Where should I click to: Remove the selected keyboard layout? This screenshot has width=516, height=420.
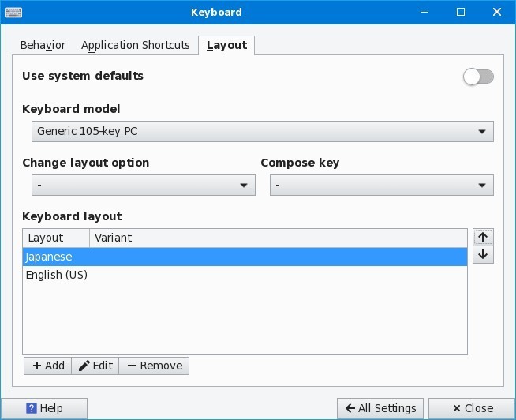click(x=154, y=366)
